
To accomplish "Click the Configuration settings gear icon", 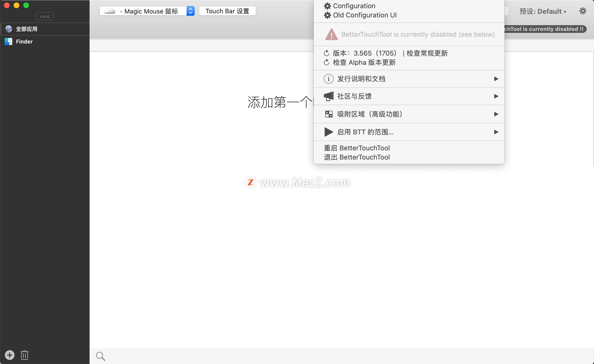I will 327,6.
